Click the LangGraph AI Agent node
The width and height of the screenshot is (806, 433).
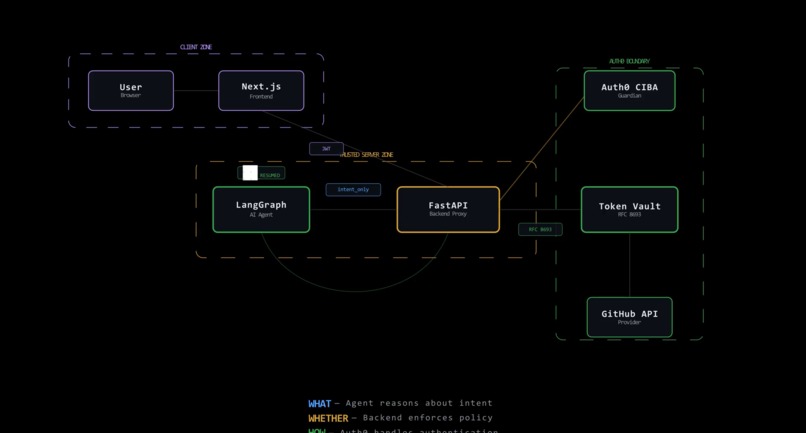click(261, 209)
